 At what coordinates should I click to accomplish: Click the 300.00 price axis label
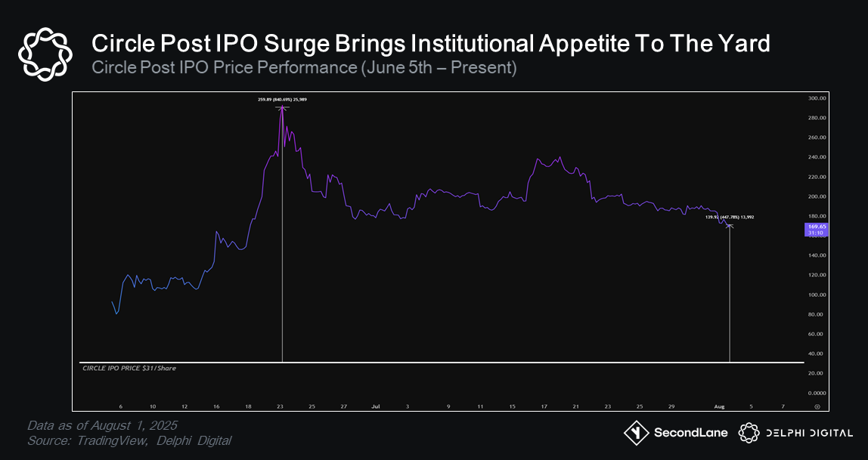pyautogui.click(x=815, y=98)
